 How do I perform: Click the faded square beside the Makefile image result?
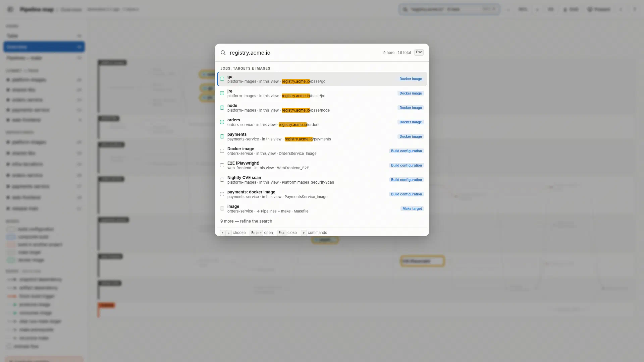pyautogui.click(x=222, y=208)
